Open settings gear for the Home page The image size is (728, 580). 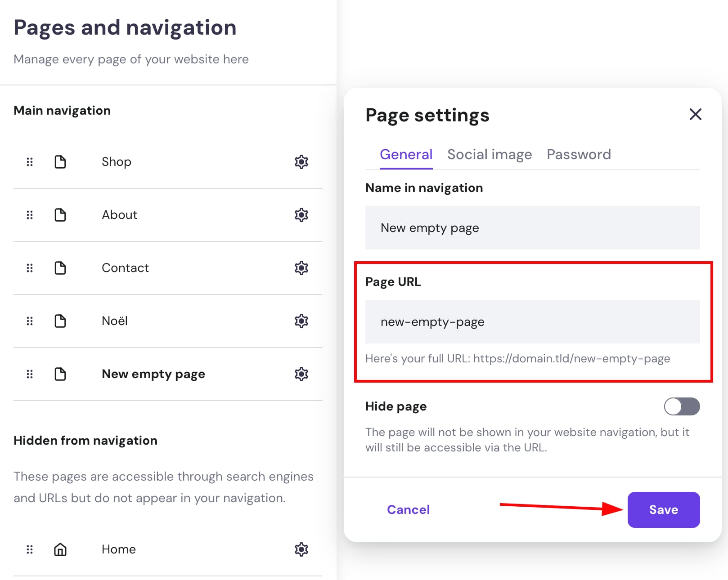click(x=301, y=549)
